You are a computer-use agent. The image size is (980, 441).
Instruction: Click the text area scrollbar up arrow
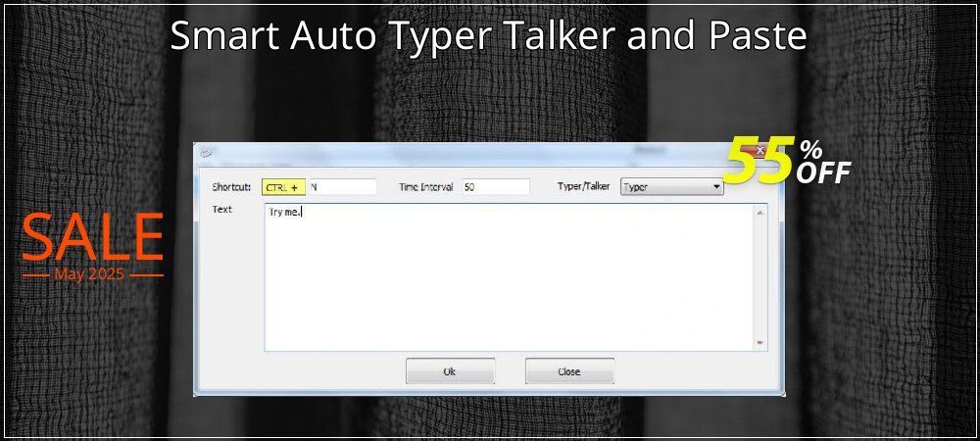click(x=760, y=213)
